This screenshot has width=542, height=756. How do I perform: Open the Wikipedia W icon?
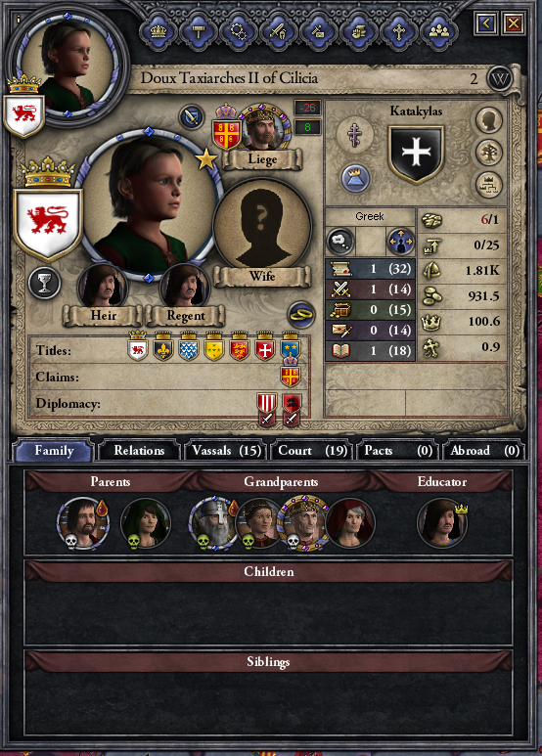(x=499, y=78)
